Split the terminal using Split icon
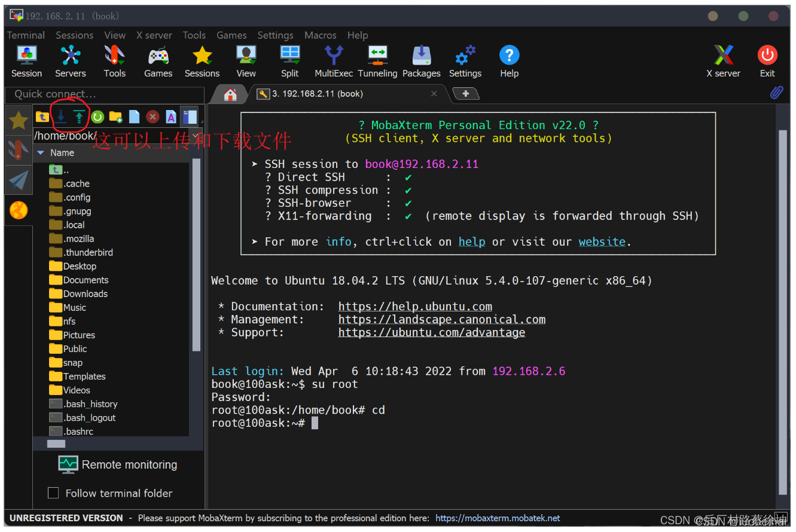This screenshot has width=796, height=532. [290, 62]
